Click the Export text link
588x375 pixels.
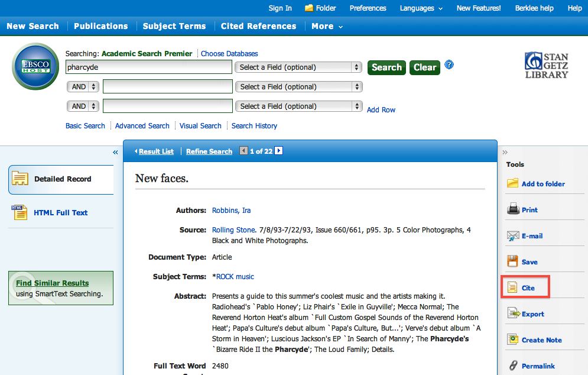[532, 314]
